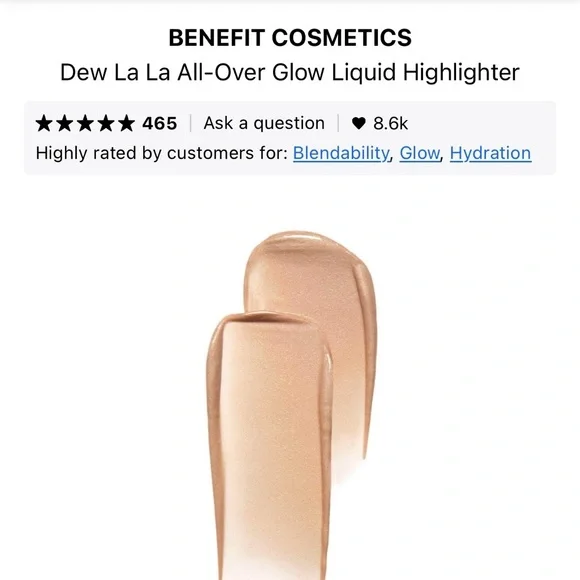Click the first rating star
The image size is (580, 580).
44,123
